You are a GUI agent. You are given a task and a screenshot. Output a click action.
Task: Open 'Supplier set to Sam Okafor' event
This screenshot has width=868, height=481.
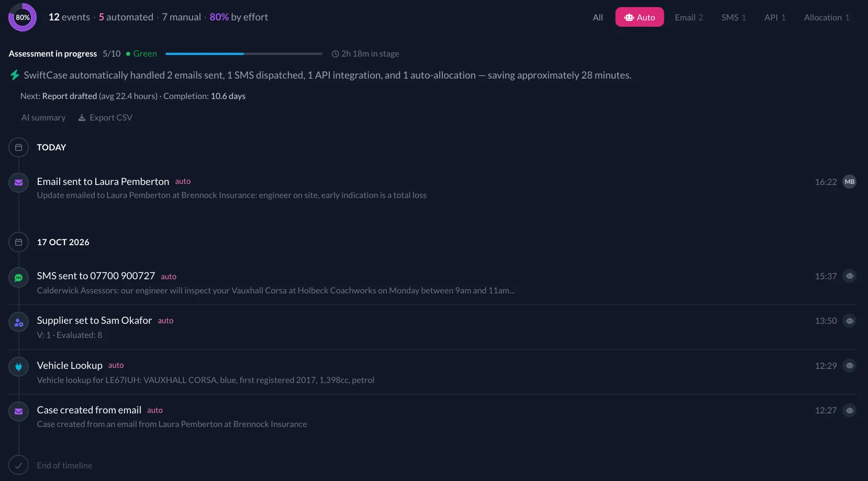pos(94,320)
